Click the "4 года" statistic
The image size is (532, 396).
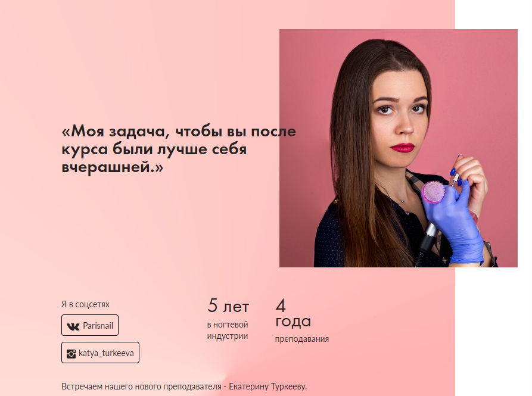(x=293, y=313)
